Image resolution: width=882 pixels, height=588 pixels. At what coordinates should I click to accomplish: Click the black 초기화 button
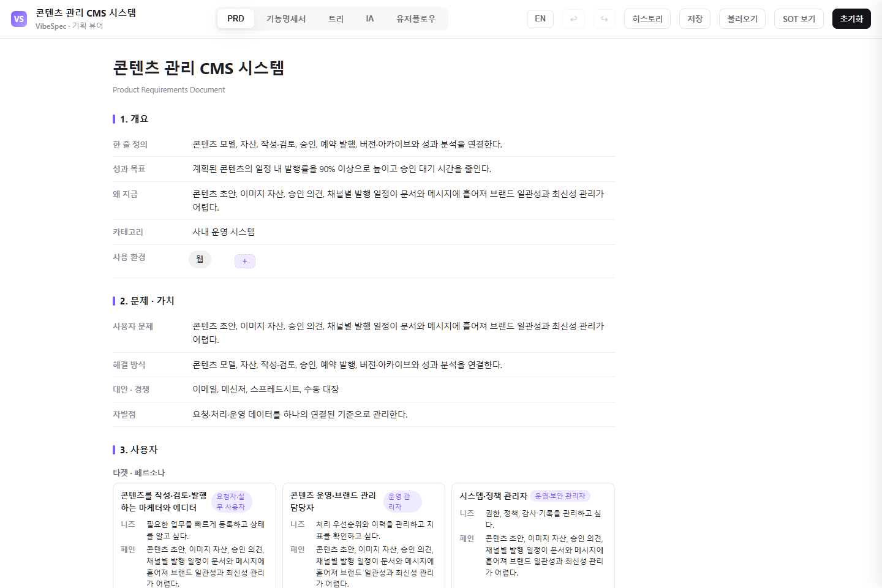click(x=851, y=19)
